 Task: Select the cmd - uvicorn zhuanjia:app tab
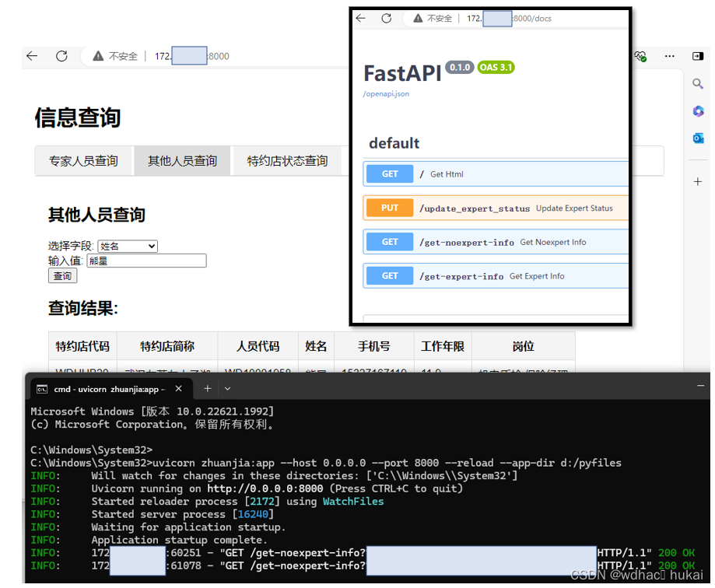pos(110,389)
